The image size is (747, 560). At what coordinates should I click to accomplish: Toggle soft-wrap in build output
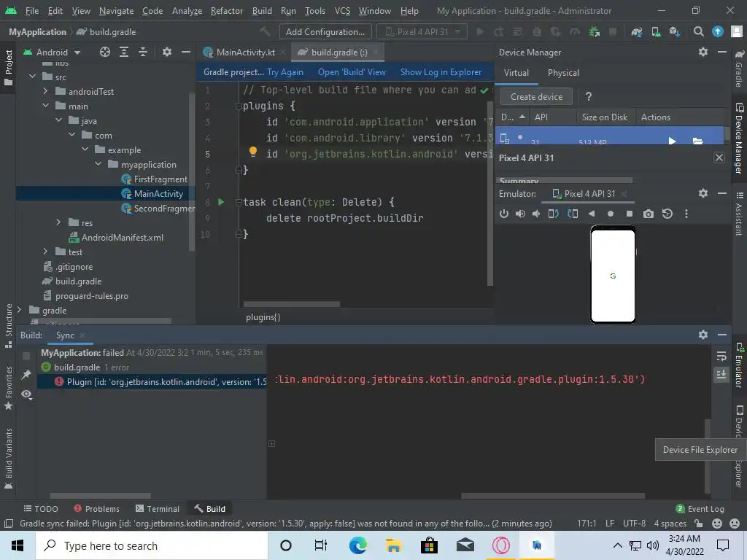pyautogui.click(x=721, y=356)
